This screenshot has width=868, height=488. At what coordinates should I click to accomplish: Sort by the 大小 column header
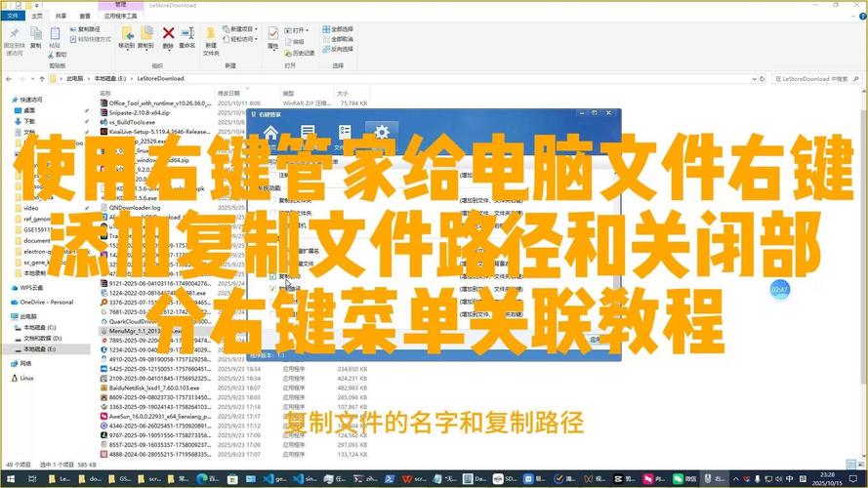343,94
